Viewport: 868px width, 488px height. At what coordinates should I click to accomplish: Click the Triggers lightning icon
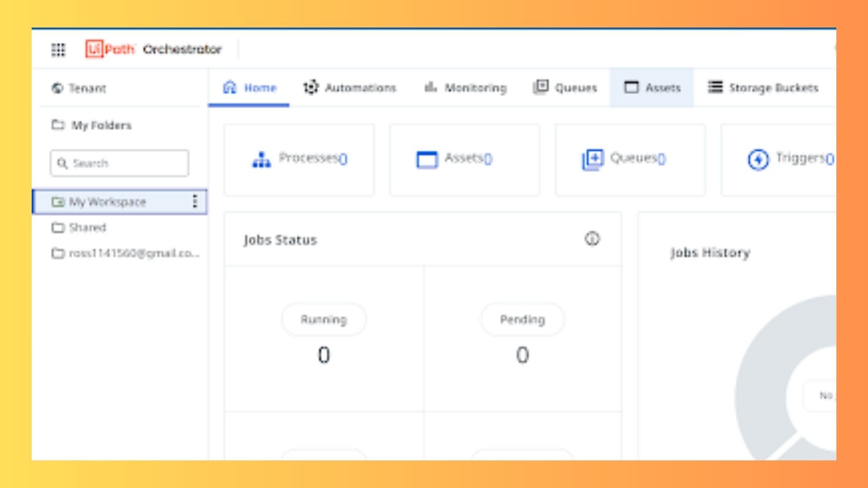(757, 159)
